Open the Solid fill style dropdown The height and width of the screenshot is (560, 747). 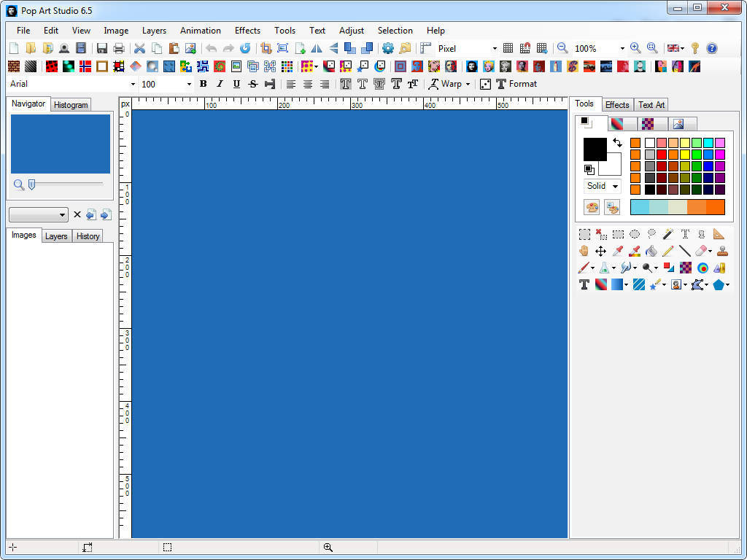pos(615,186)
